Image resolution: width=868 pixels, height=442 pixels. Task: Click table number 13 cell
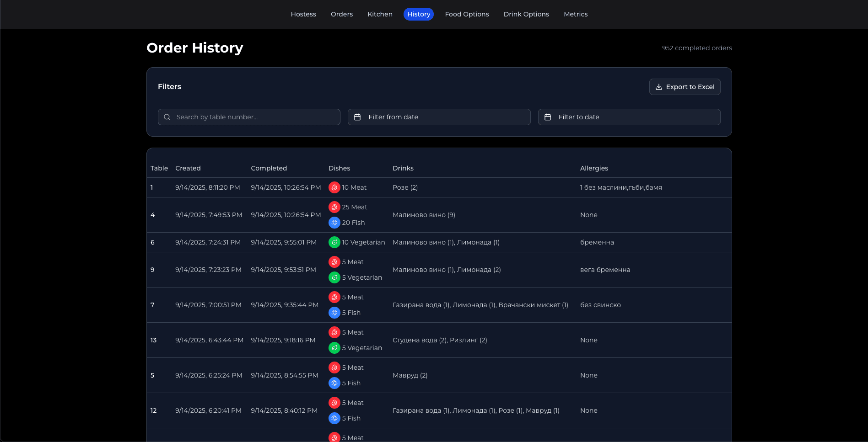tap(154, 340)
